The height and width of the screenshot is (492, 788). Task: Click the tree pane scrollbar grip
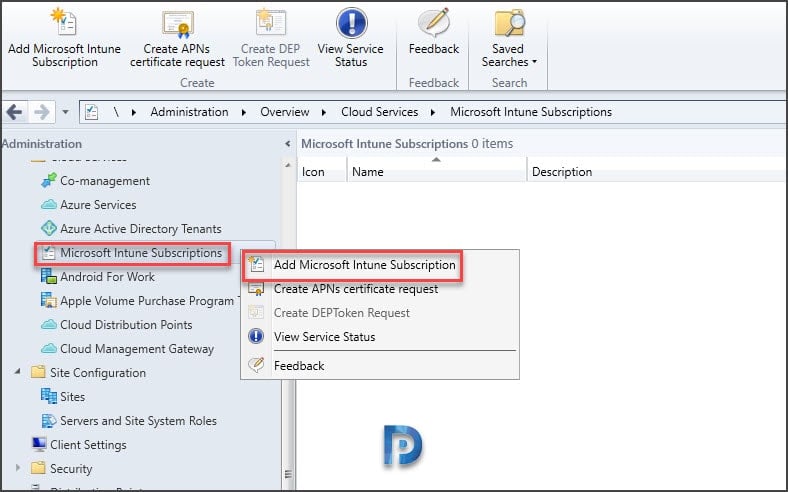(288, 474)
